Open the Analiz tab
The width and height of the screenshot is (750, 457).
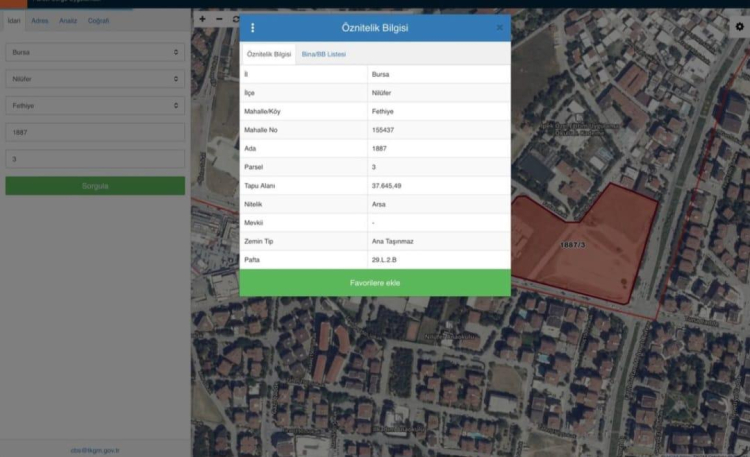[x=68, y=20]
